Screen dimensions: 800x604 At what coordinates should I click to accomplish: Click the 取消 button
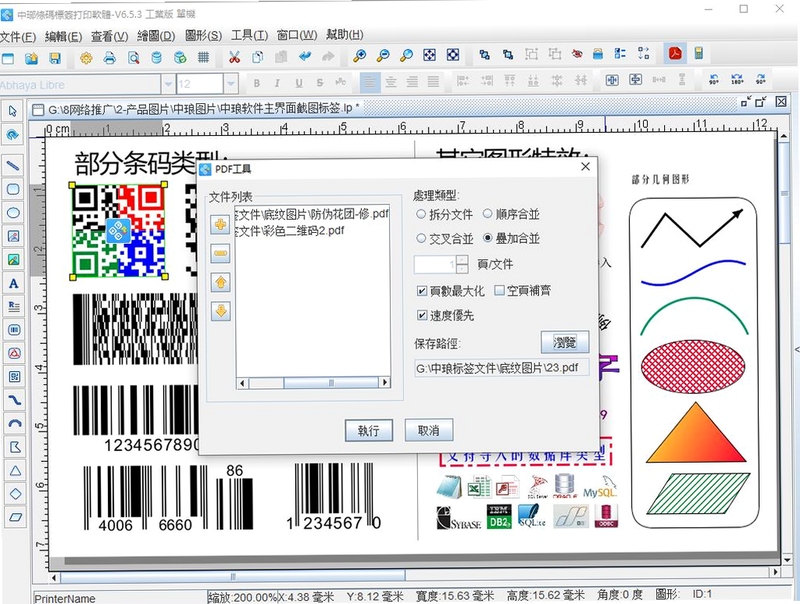[429, 430]
